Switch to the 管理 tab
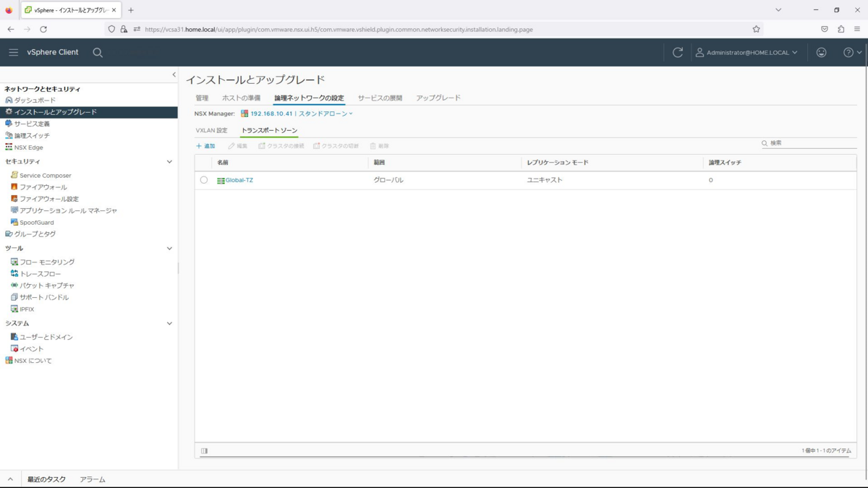This screenshot has height=488, width=868. point(202,98)
